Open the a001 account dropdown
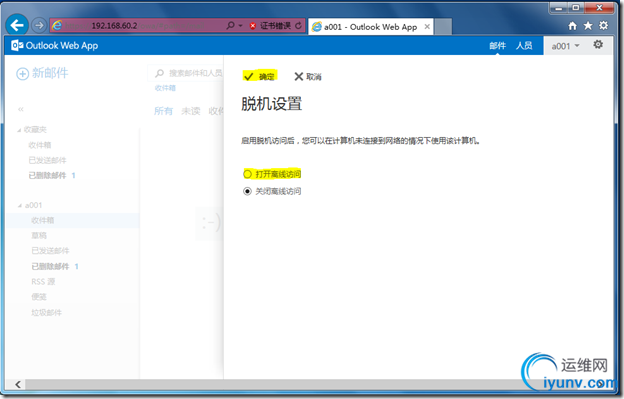The height and width of the screenshot is (399, 624). [x=565, y=46]
